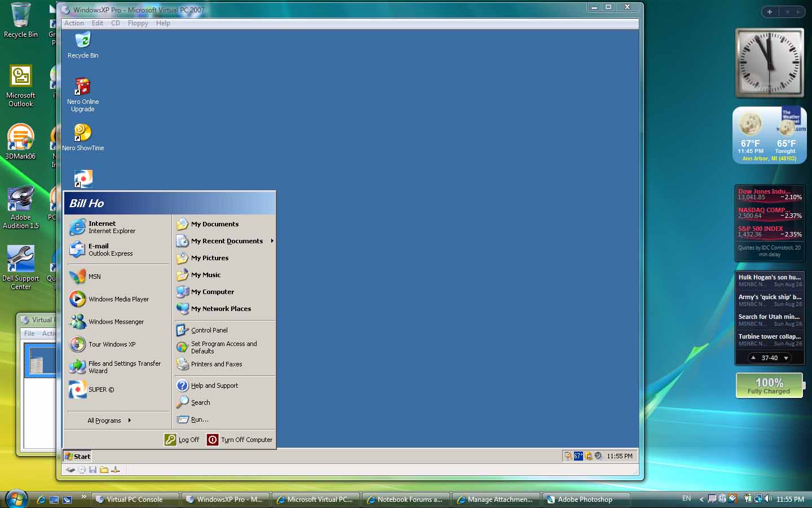The width and height of the screenshot is (812, 508).
Task: Open the Help menu in Virtual PC
Action: tap(163, 23)
